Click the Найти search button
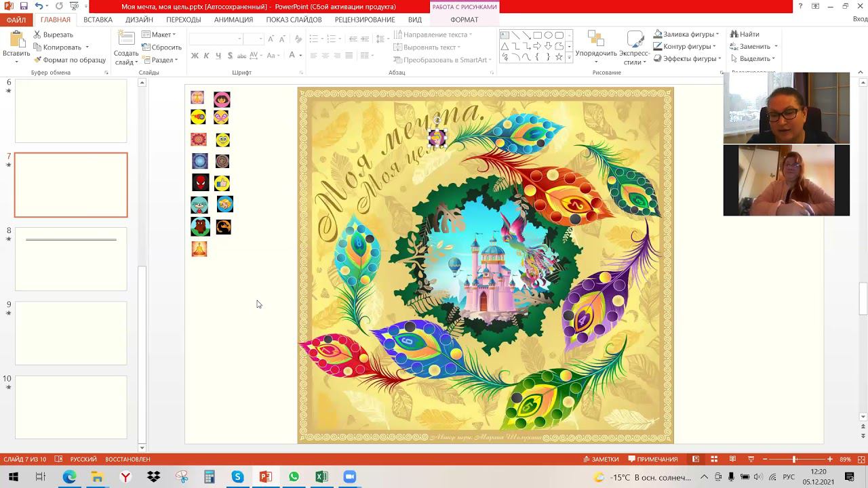This screenshot has width=868, height=488. tap(745, 34)
